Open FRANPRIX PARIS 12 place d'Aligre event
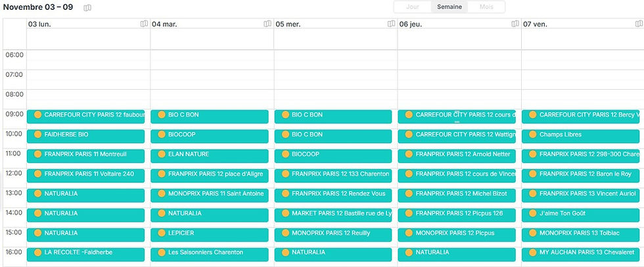Viewport: 644px width, 267px height. coord(210,176)
